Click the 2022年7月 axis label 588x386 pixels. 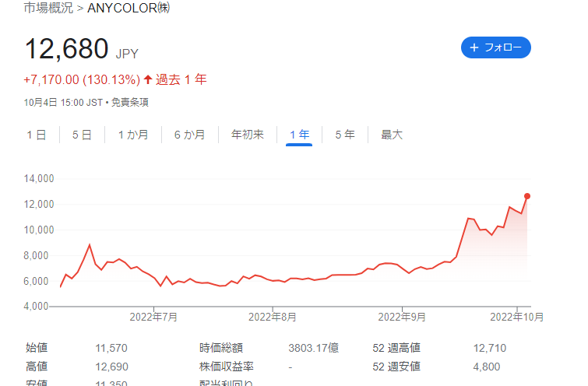(153, 317)
